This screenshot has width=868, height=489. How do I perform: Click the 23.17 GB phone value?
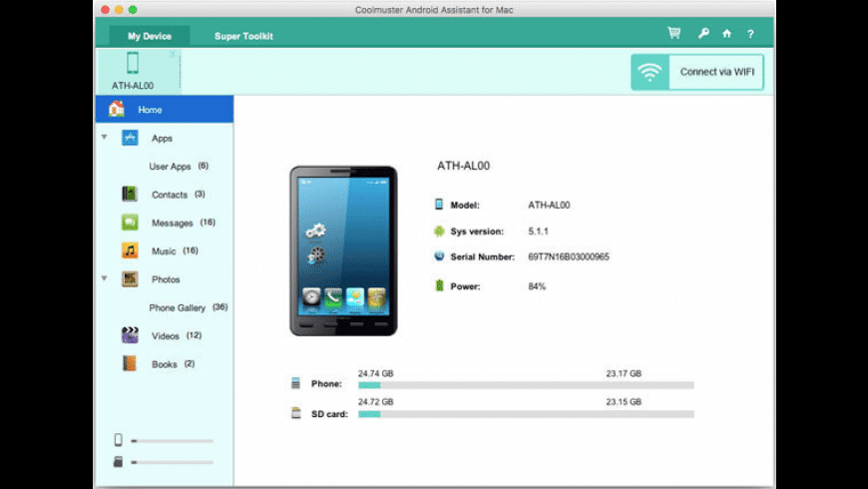[624, 373]
